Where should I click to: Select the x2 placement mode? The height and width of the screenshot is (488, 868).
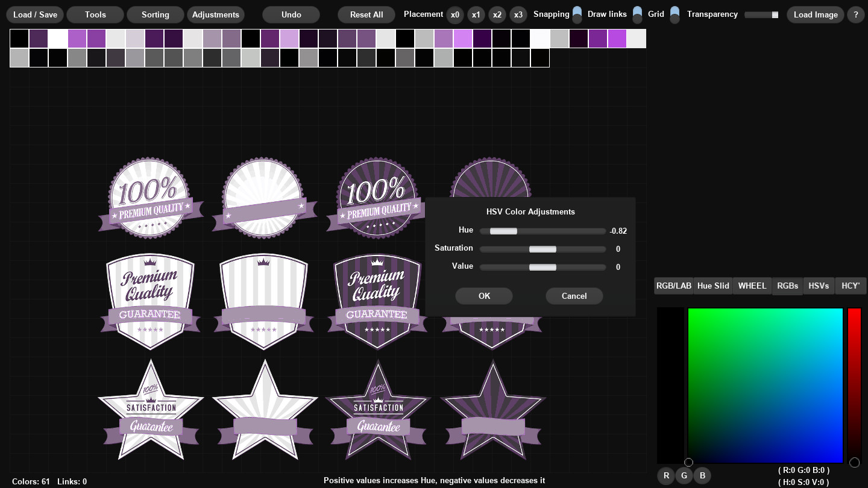coord(497,14)
